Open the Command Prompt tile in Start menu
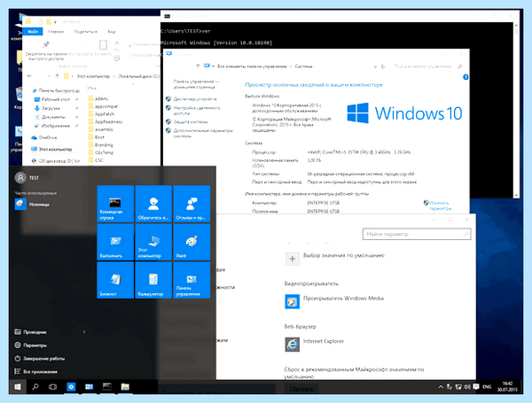This screenshot has width=532, height=403. coord(115,204)
